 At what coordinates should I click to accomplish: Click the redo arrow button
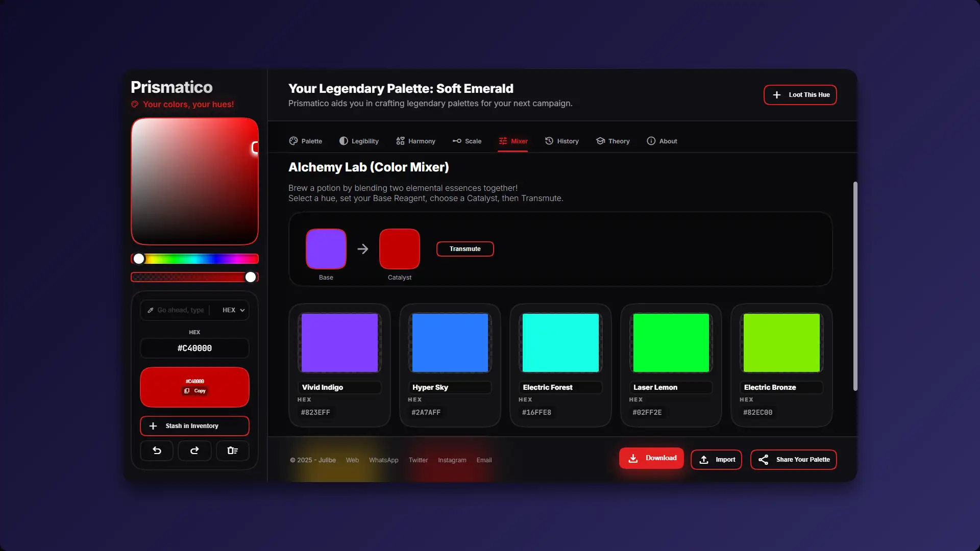[194, 450]
